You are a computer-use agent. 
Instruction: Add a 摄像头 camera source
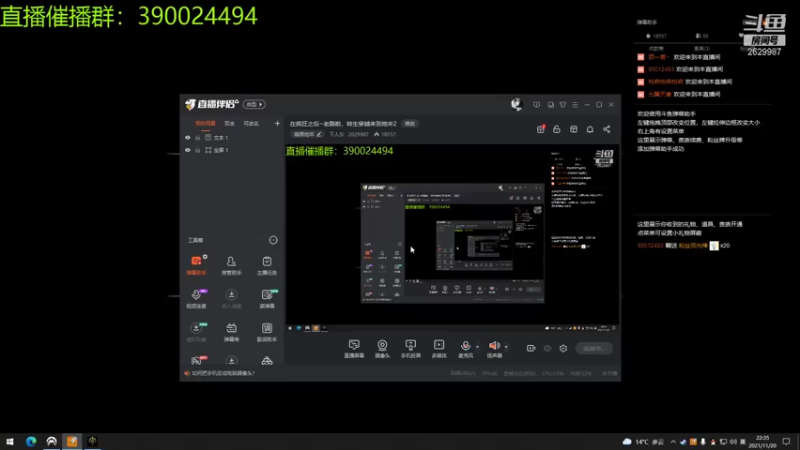[382, 349]
